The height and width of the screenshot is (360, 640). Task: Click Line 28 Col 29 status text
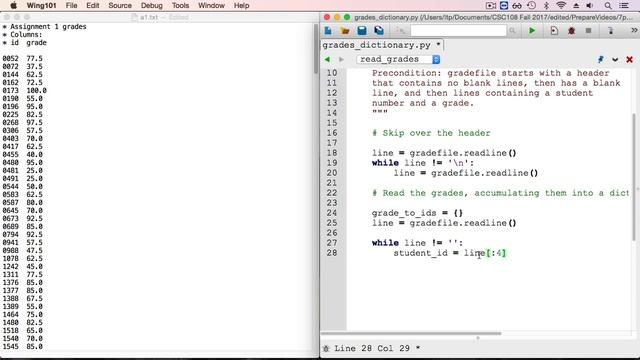pos(372,348)
